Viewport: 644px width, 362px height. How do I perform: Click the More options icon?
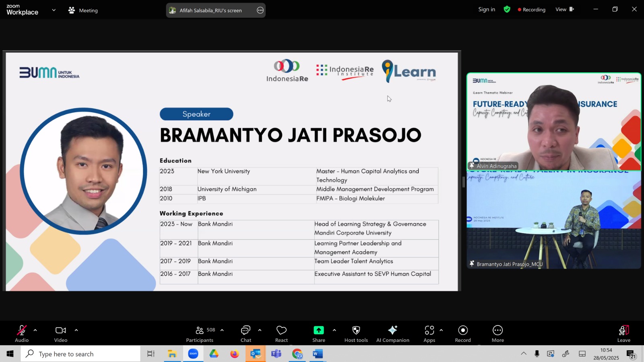point(497,330)
